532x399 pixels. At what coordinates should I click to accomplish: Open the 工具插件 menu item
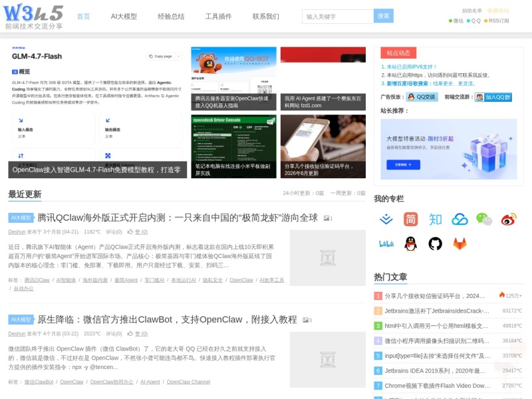point(219,16)
